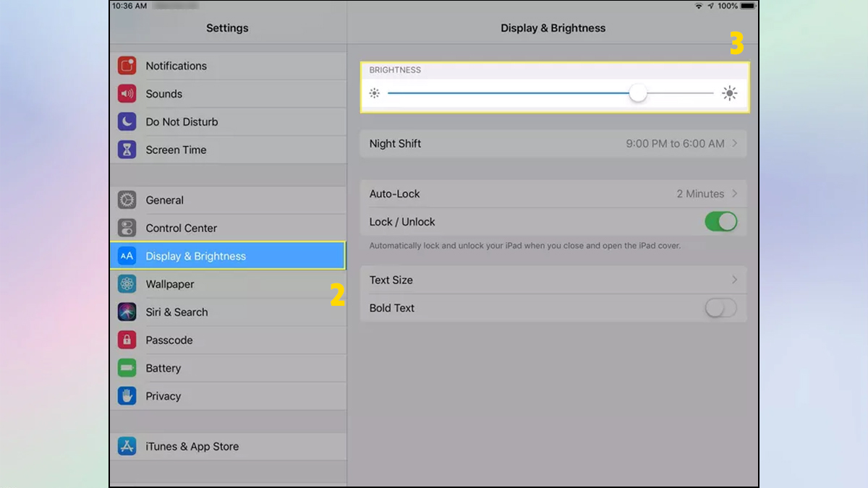The image size is (868, 488).
Task: Tap the iPad cover lock description text
Action: [525, 246]
